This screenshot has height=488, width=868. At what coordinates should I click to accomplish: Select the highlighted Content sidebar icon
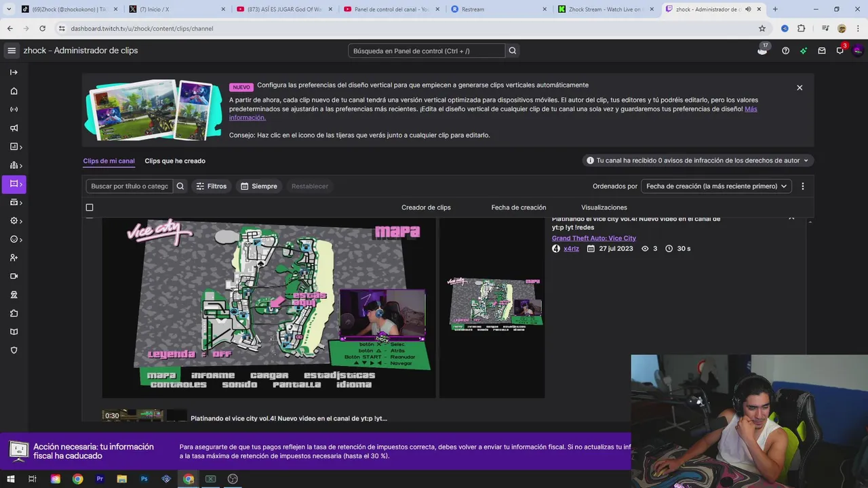[13, 184]
